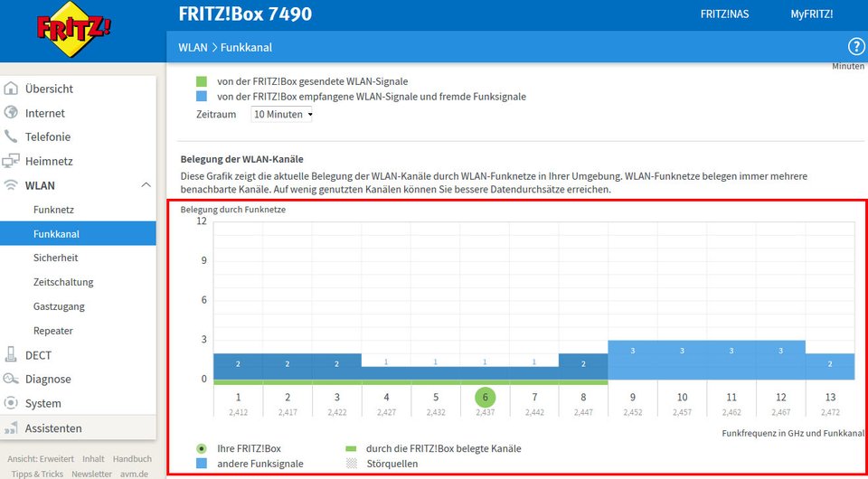Click the channel 1 bar showing 2
The width and height of the screenshot is (868, 479).
pos(238,366)
